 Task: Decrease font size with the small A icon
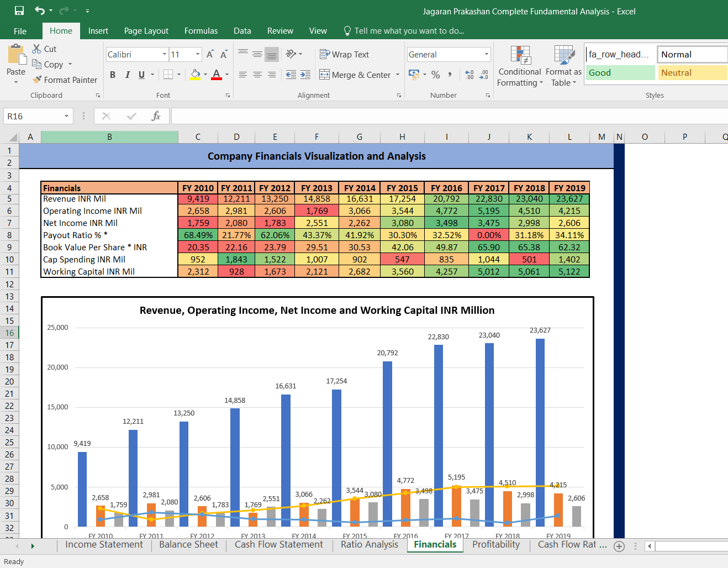[x=224, y=54]
